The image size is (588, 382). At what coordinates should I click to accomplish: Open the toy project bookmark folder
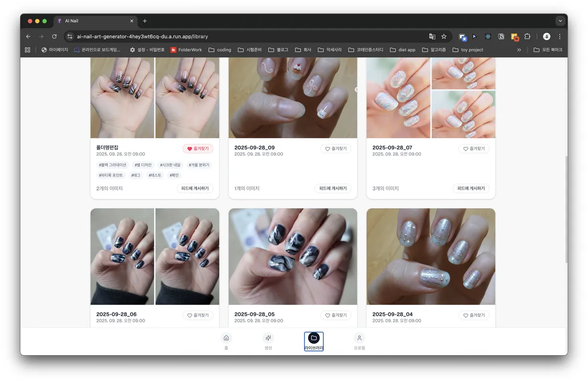click(x=468, y=49)
